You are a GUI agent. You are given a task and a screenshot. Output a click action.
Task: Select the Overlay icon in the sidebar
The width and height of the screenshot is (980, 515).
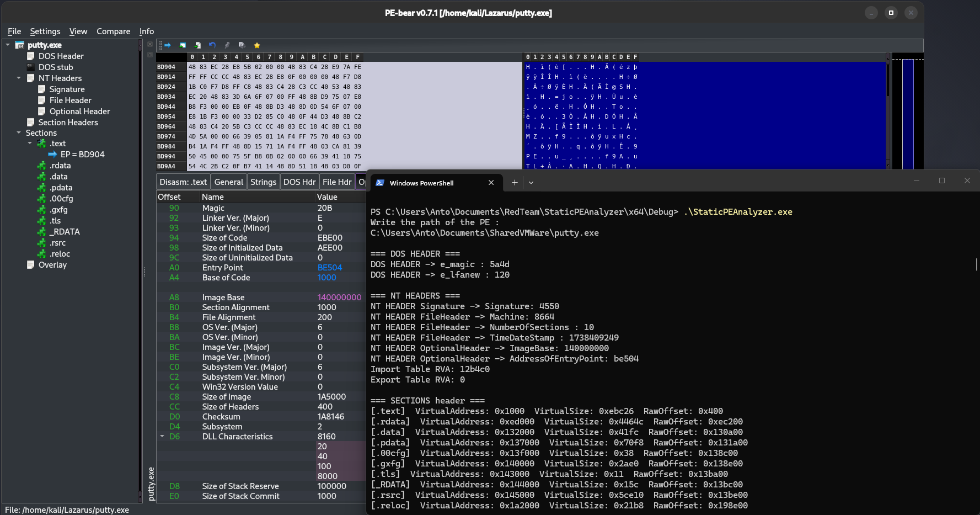pos(31,265)
